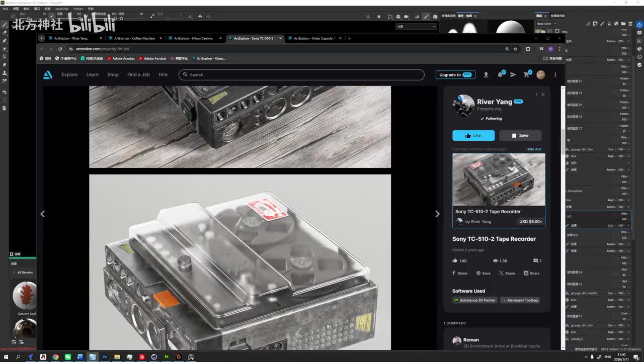Open the Substance 3D Painter software tag
The width and height of the screenshot is (644, 362).
tap(475, 300)
